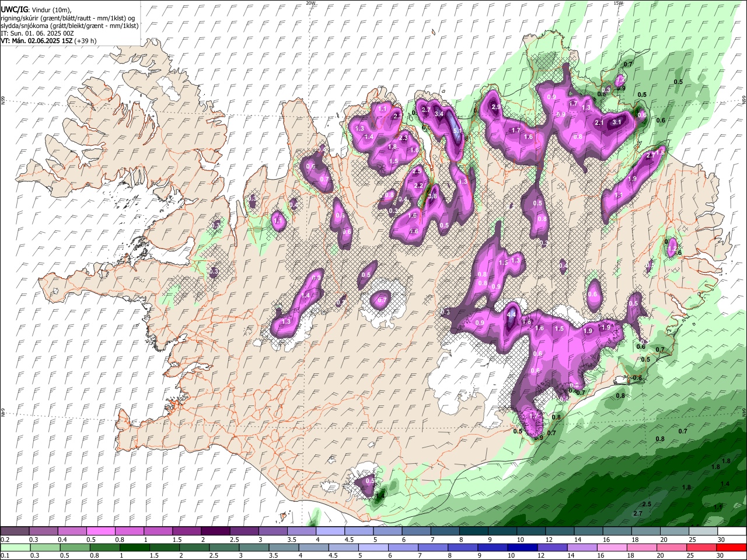Click the 2.1 snowfall value on the map
Screen dimensions: 747x560
(x=599, y=123)
